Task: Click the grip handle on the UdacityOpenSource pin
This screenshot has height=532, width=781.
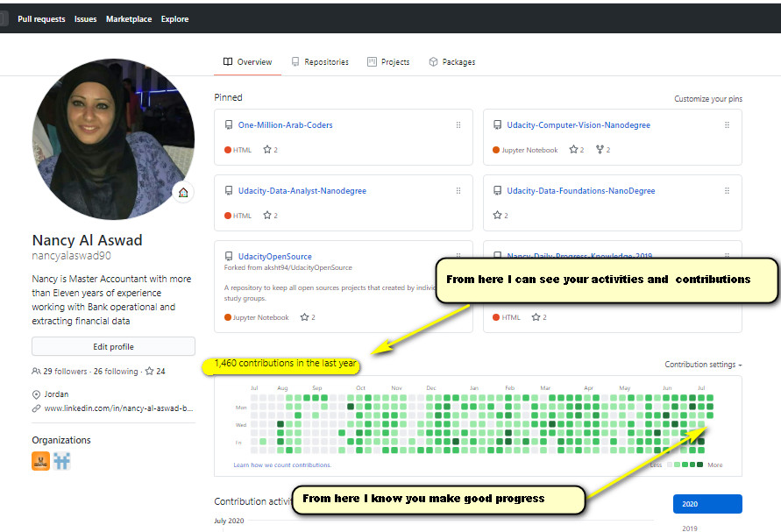Action: pos(458,254)
